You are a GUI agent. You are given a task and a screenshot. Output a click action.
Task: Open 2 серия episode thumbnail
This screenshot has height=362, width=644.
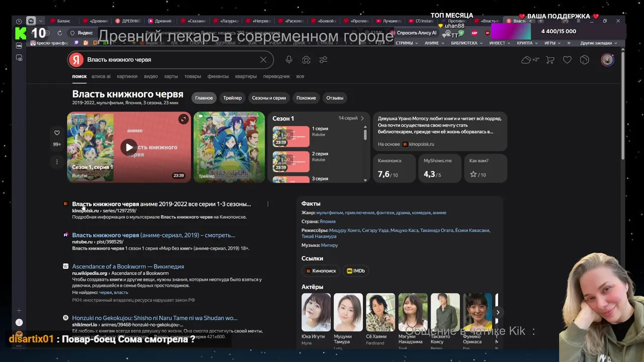click(x=291, y=161)
